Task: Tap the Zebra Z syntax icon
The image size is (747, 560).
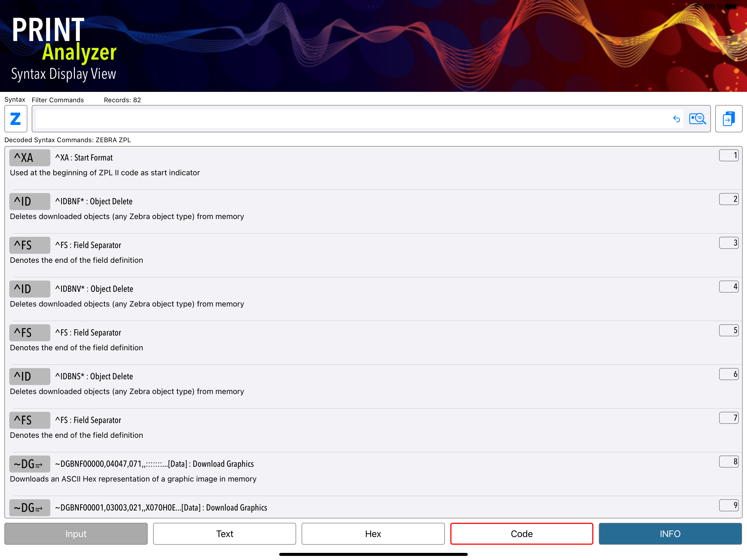Action: pos(16,119)
